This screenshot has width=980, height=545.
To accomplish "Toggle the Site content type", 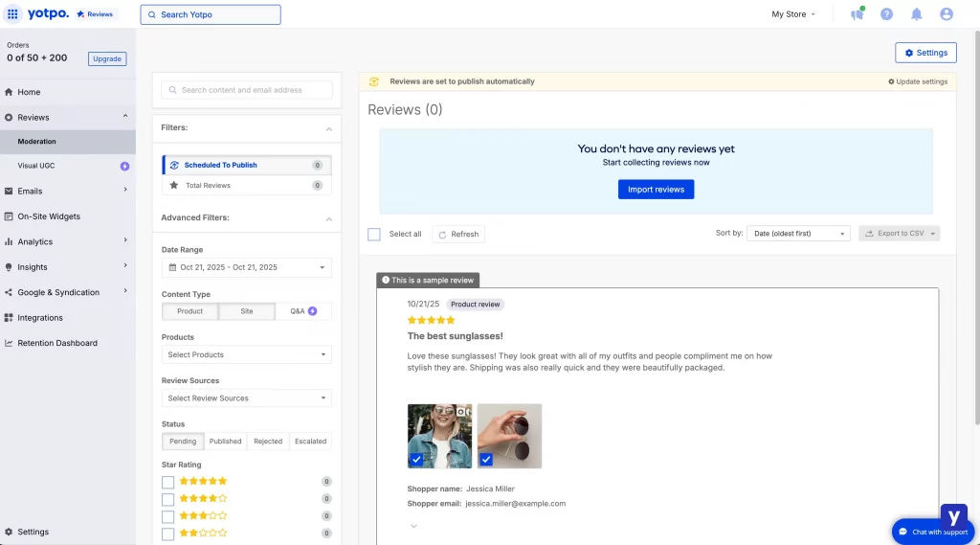I will [x=247, y=311].
